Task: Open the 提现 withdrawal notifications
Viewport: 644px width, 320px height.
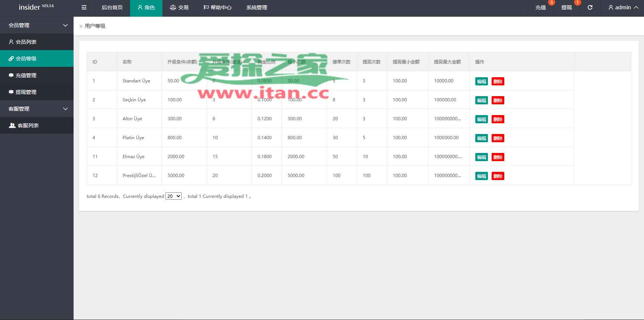Action: point(566,8)
